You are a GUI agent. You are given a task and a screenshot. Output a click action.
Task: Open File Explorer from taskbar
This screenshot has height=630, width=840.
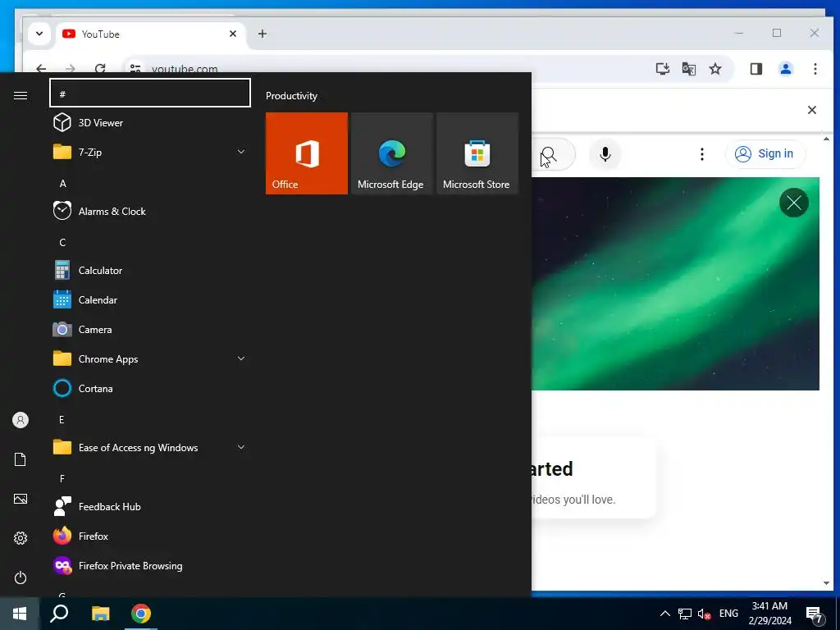tap(100, 614)
